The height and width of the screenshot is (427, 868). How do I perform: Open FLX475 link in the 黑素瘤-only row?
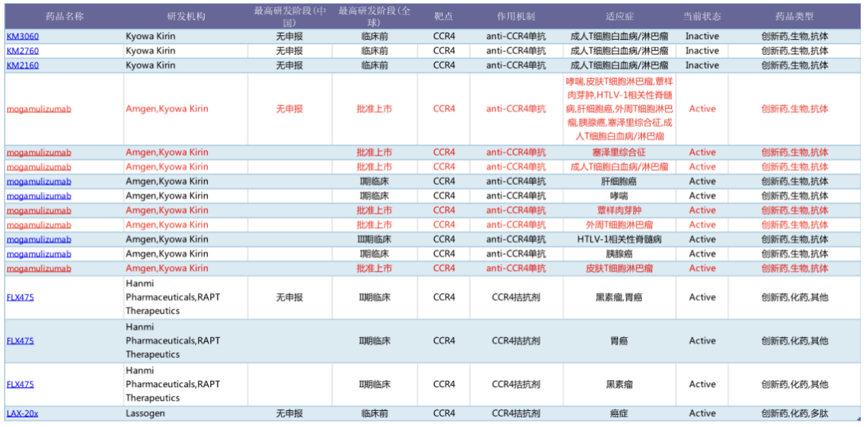click(20, 384)
